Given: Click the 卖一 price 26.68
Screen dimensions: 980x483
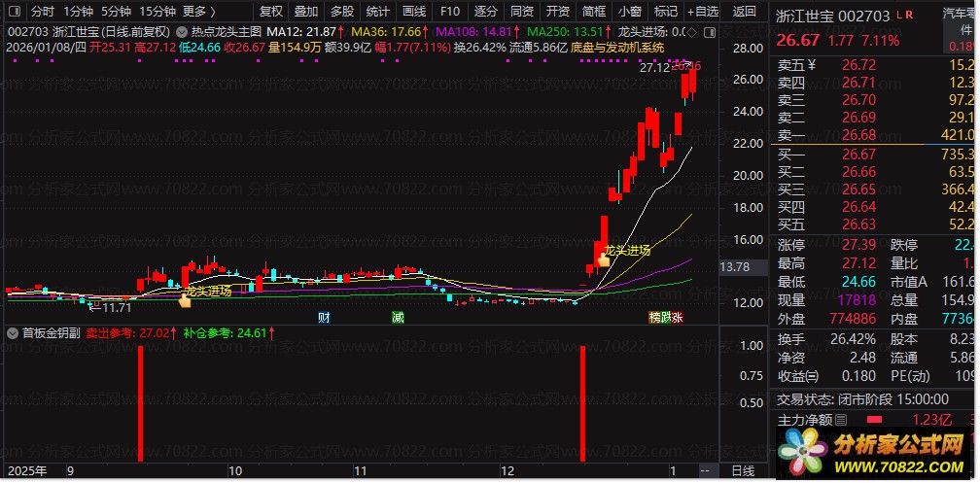Looking at the screenshot, I should (858, 135).
